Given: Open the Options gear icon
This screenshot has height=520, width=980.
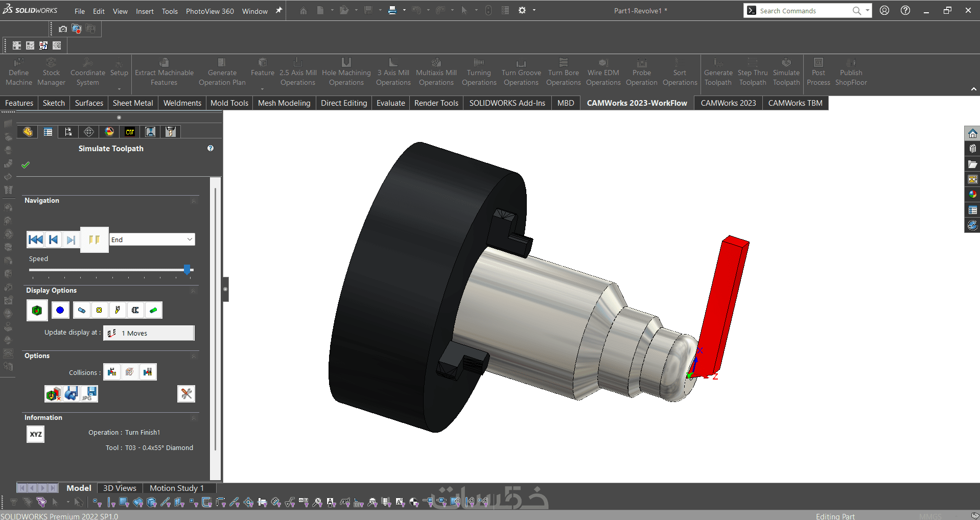Looking at the screenshot, I should (522, 10).
